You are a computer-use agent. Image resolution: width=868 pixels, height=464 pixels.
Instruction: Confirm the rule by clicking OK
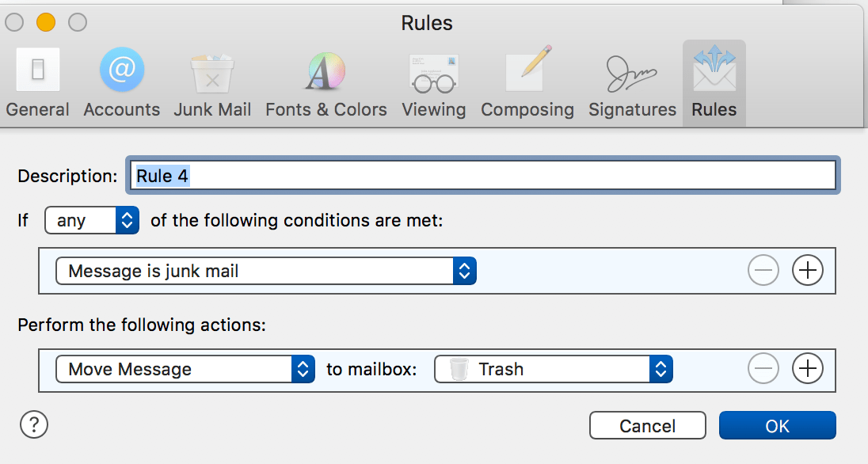[776, 425]
